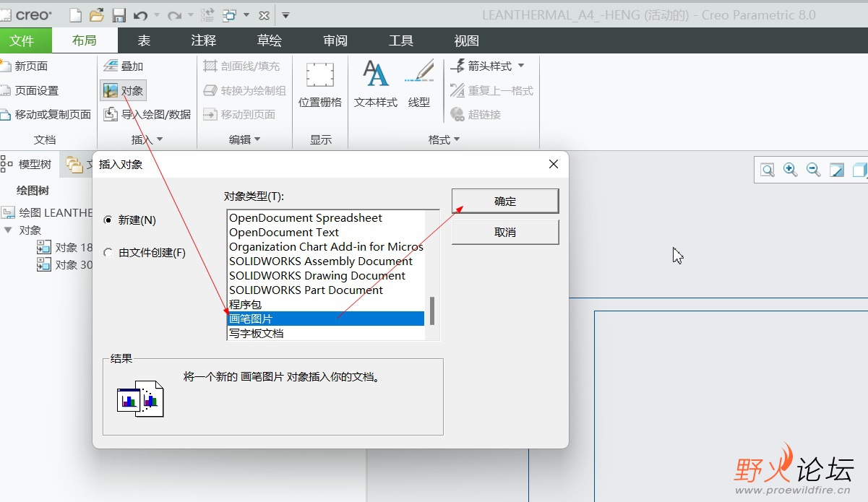Click the New file icon in quick access toolbar
Image resolution: width=868 pixels, height=502 pixels.
76,14
